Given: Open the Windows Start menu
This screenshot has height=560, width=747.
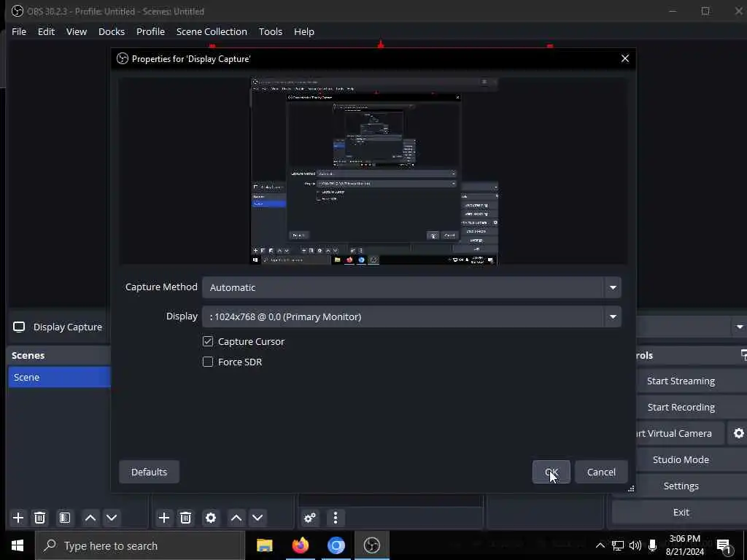Looking at the screenshot, I should (18, 545).
